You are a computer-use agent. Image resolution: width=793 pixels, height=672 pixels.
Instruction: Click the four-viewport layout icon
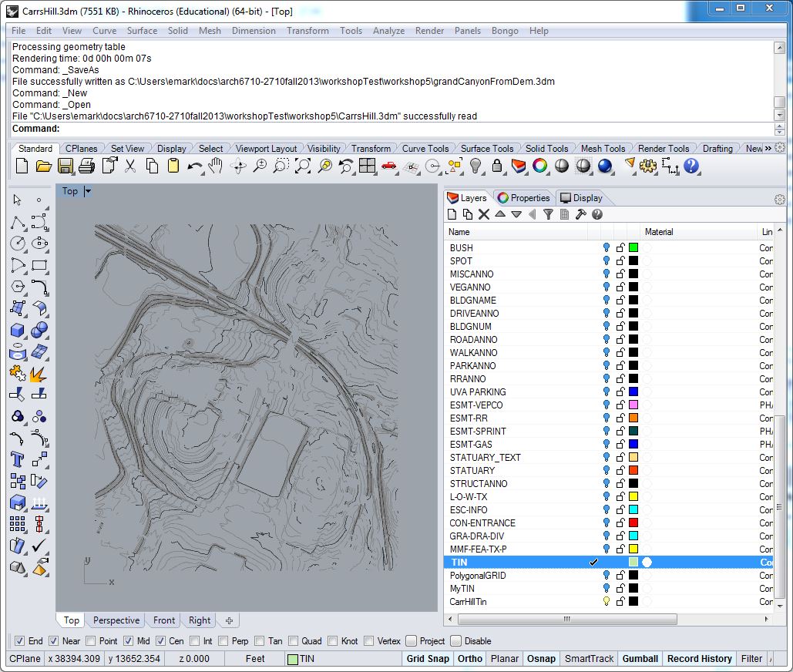coord(367,166)
